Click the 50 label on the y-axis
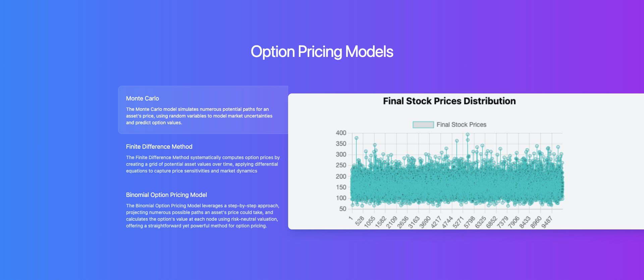The image size is (644, 280). pyautogui.click(x=342, y=209)
